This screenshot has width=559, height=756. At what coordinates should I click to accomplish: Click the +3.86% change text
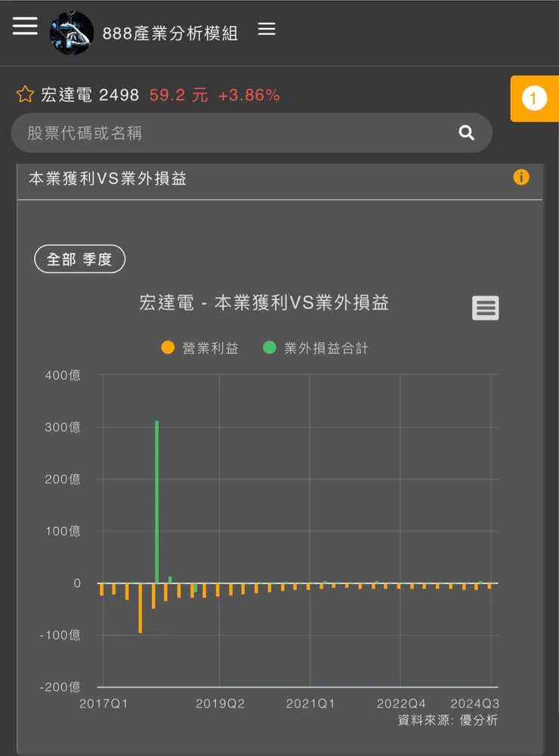point(249,95)
